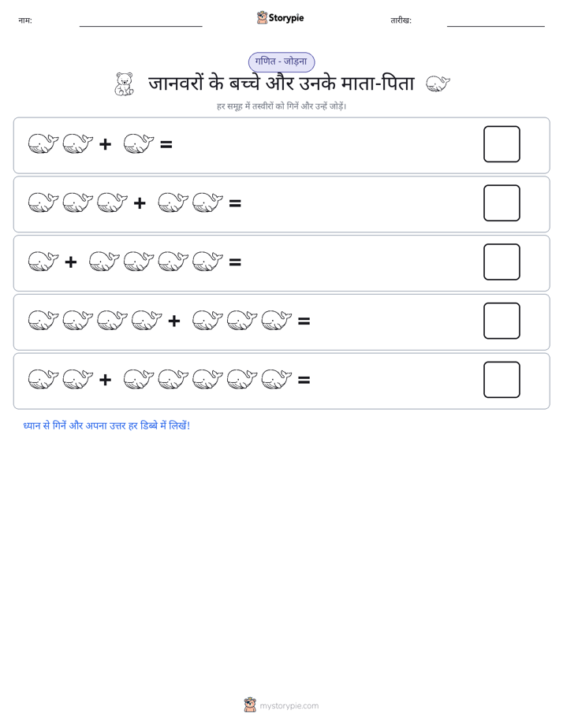Click the first row's plus sign
This screenshot has width=563, height=728.
pos(106,144)
